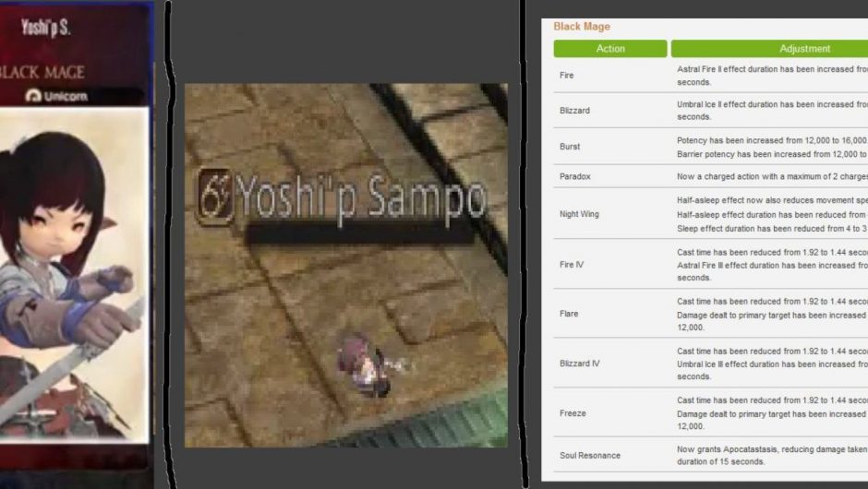Click the Night Wing half-asleep movement adjustment line
The width and height of the screenshot is (868, 489).
[772, 200]
